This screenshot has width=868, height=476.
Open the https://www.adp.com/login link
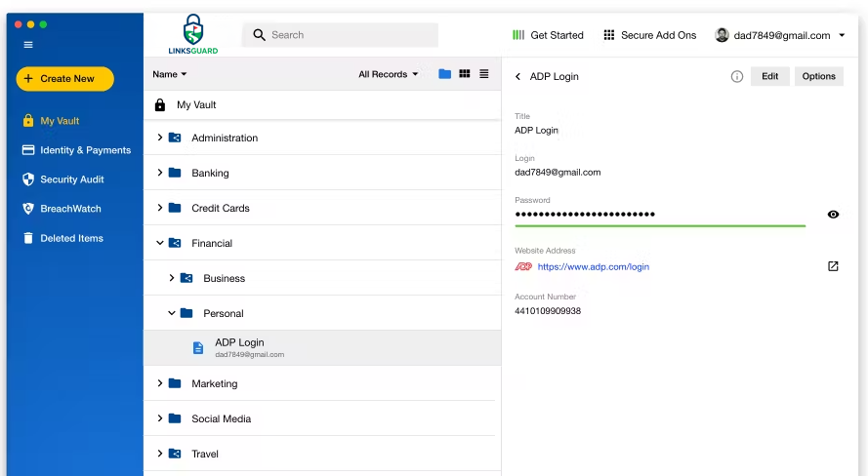pos(594,266)
